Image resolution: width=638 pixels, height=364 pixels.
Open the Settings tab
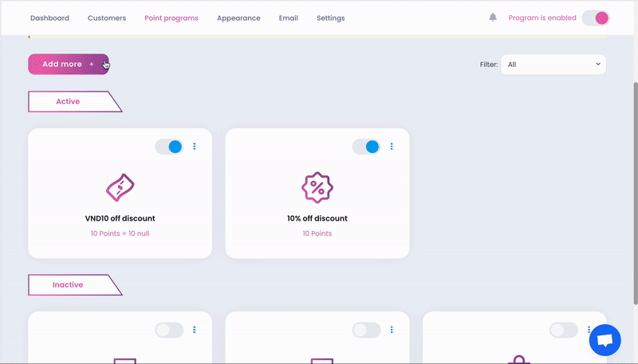(331, 18)
